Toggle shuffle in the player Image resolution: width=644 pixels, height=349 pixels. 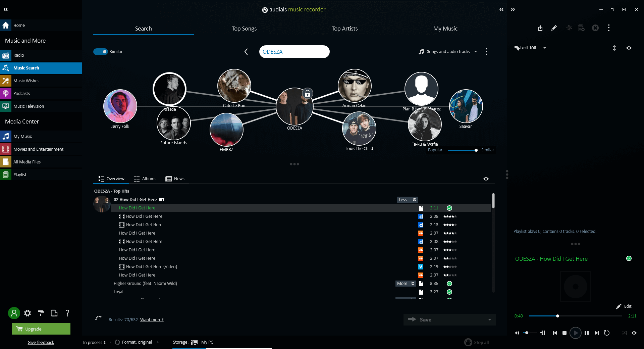pos(625,333)
